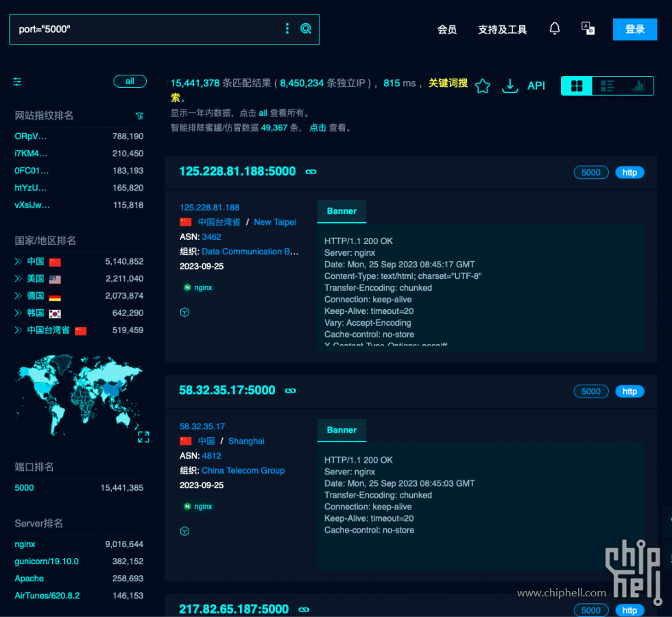The width and height of the screenshot is (672, 617).
Task: Click the 登录 login button
Action: [635, 29]
